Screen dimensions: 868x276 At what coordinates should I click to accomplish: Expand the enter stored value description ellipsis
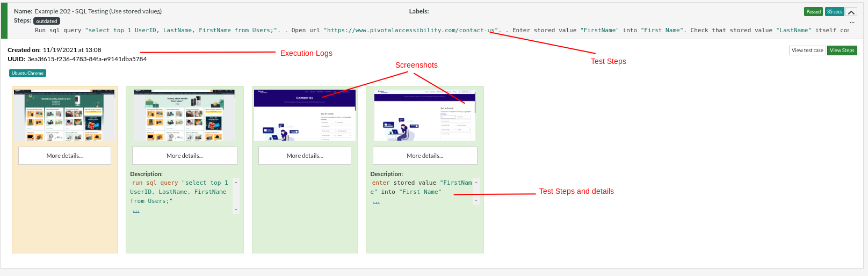(377, 202)
